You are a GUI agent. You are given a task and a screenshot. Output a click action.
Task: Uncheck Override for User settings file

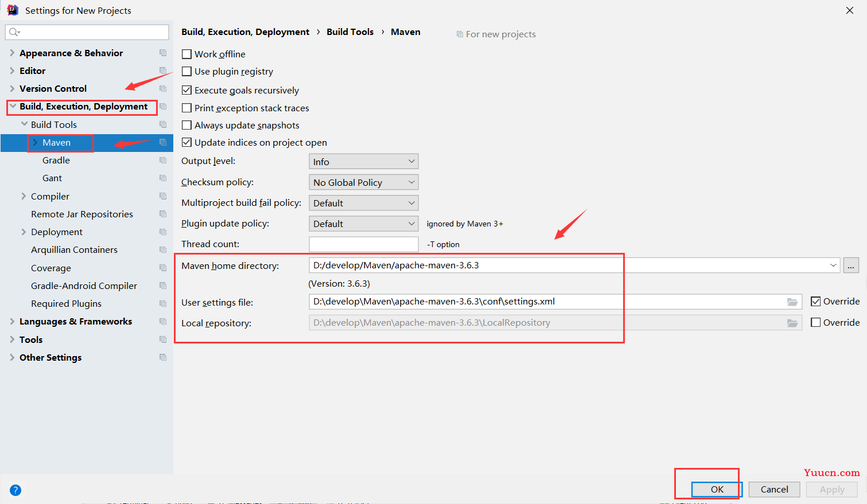(x=815, y=302)
